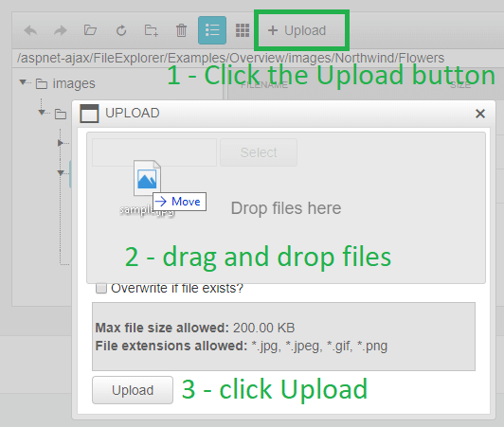Screen dimensions: 504x427
Task: Click the Upload dialog window icon
Action: (89, 114)
